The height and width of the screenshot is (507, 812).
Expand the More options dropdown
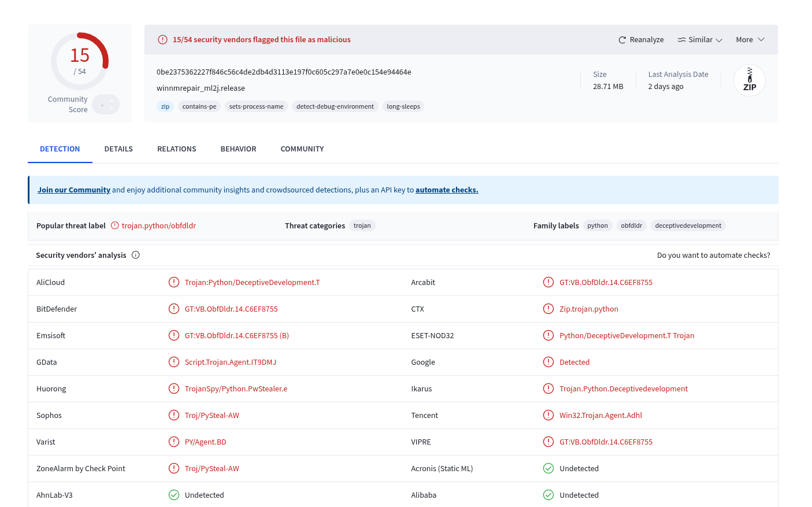pyautogui.click(x=749, y=39)
